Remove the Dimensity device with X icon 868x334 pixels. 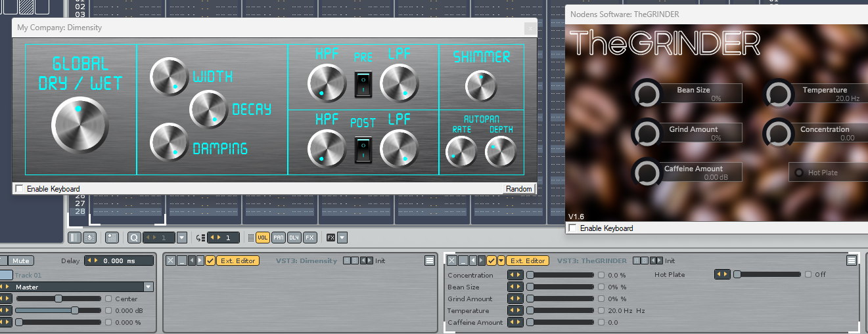[x=170, y=261]
